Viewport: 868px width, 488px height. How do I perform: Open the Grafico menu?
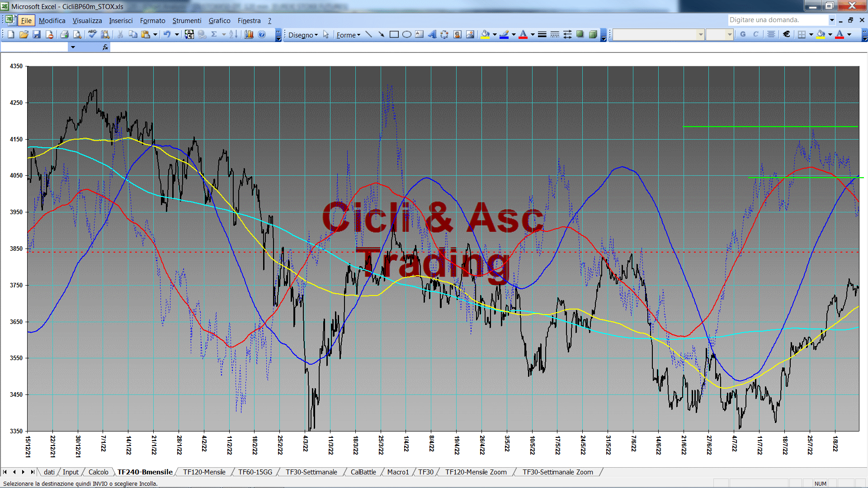coord(219,21)
